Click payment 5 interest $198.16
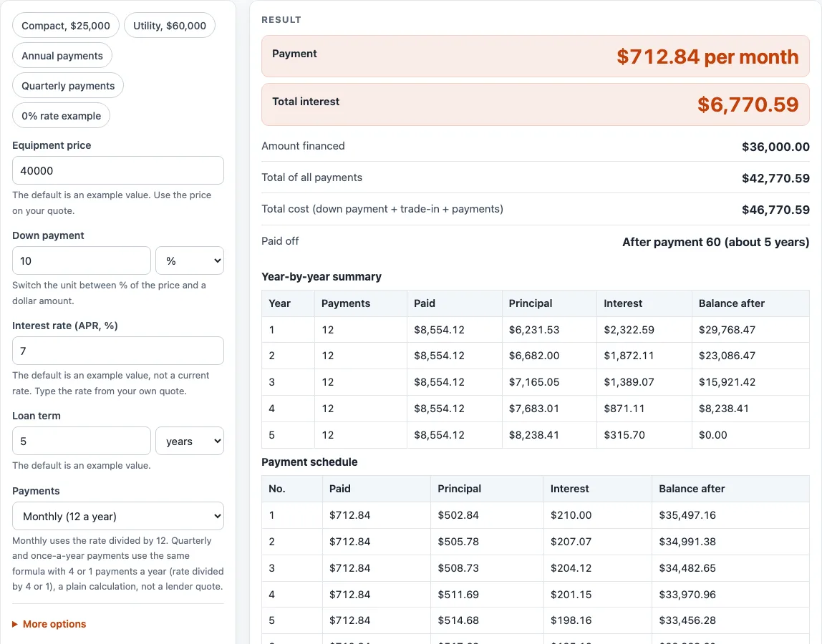822x644 pixels. click(x=571, y=620)
